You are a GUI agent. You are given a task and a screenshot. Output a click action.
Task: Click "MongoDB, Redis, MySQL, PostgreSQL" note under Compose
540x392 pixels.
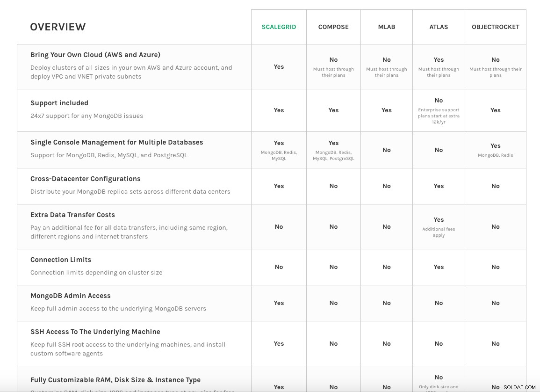pyautogui.click(x=333, y=155)
